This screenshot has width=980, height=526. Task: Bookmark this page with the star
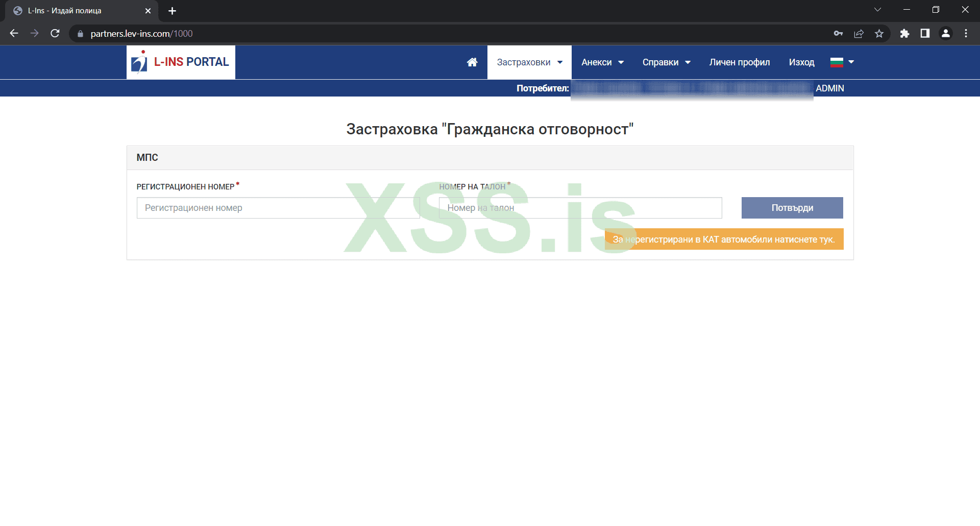[879, 33]
